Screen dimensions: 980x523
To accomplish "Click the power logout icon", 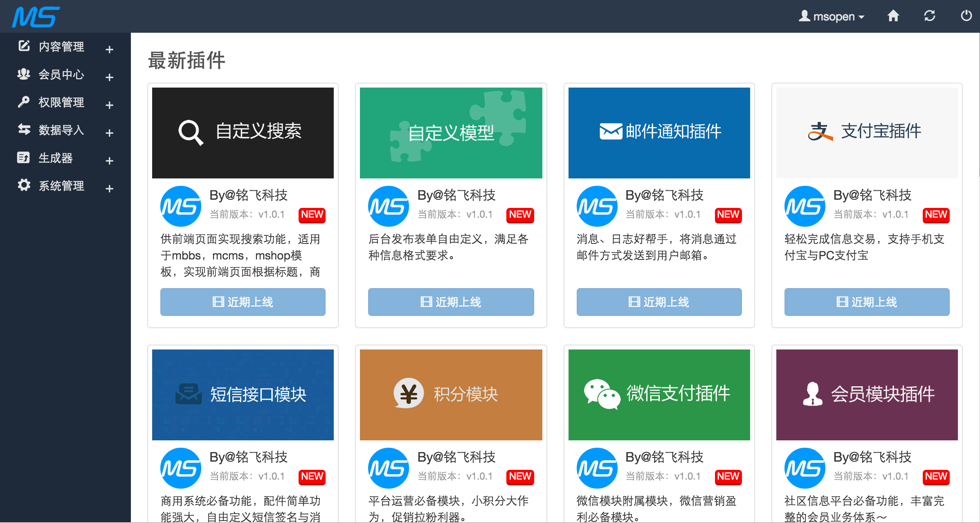I will (966, 16).
